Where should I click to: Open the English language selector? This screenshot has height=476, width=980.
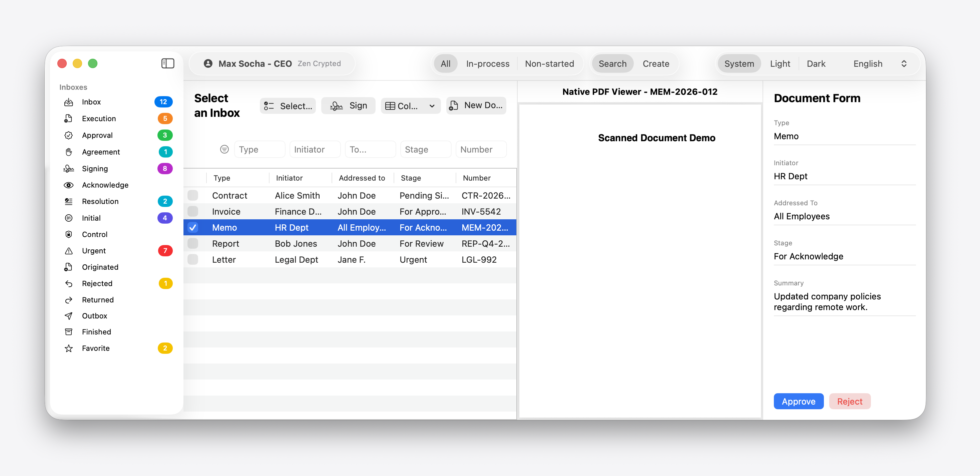880,64
